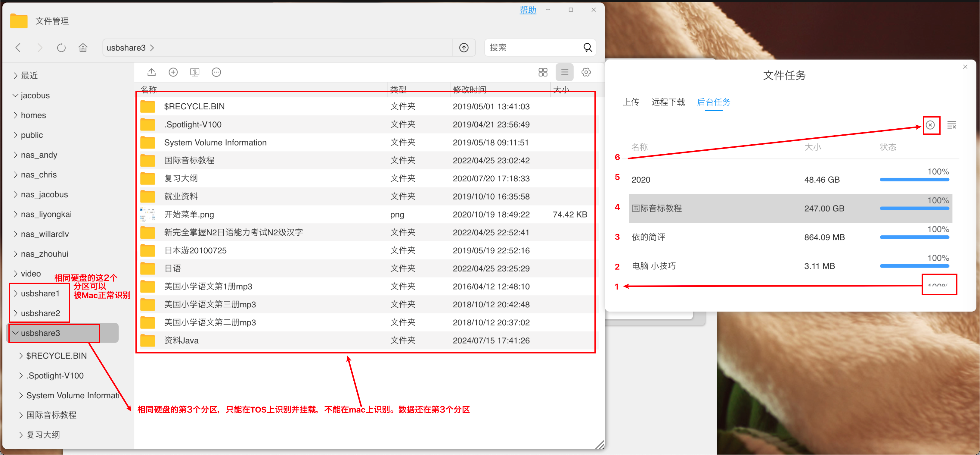Viewport: 980px width, 455px height.
Task: Click the go up arrow beside the path bar
Action: coord(464,48)
